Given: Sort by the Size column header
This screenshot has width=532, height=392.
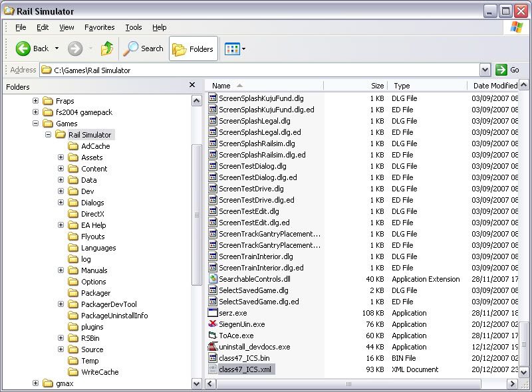Looking at the screenshot, I should point(355,86).
